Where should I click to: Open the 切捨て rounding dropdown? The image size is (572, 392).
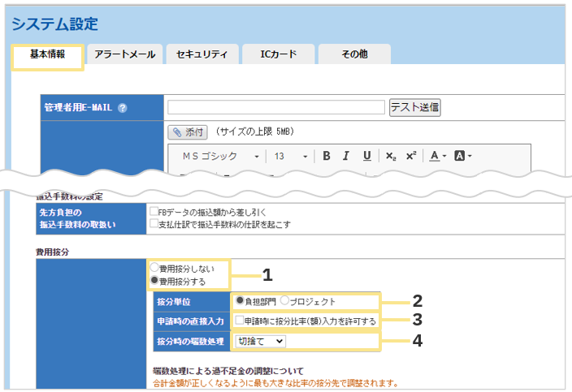258,342
